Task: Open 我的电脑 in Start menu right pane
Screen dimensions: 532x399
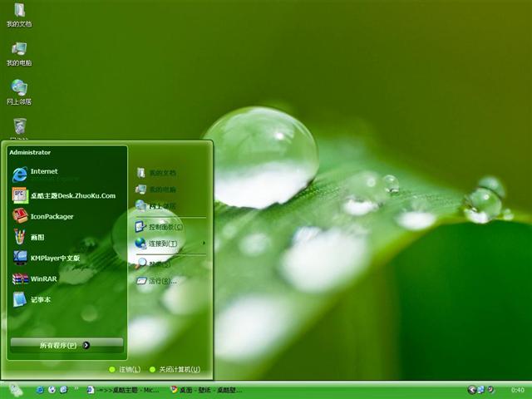Action: (x=156, y=190)
